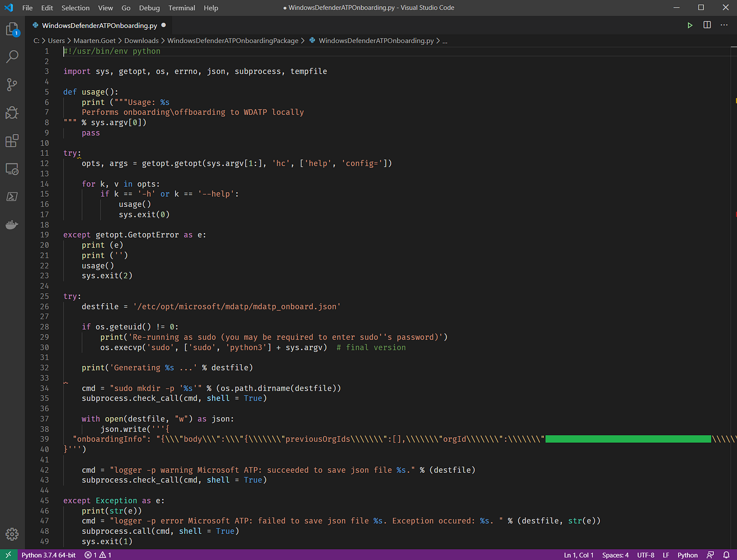Open the editor More Actions ellipsis
Image resolution: width=737 pixels, height=560 pixels.
[x=724, y=25]
